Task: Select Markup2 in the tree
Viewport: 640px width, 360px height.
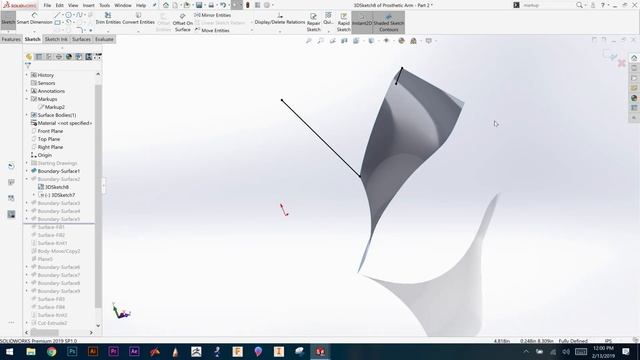Action: (55, 107)
